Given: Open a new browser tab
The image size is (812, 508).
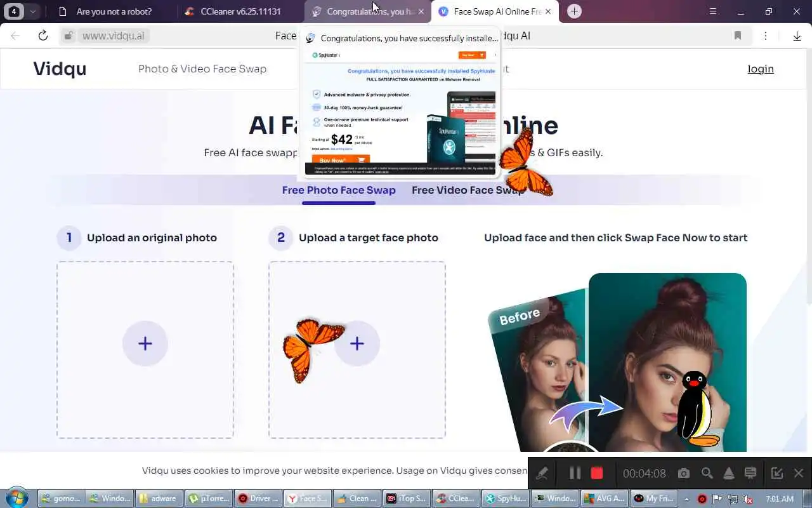Looking at the screenshot, I should (x=574, y=11).
